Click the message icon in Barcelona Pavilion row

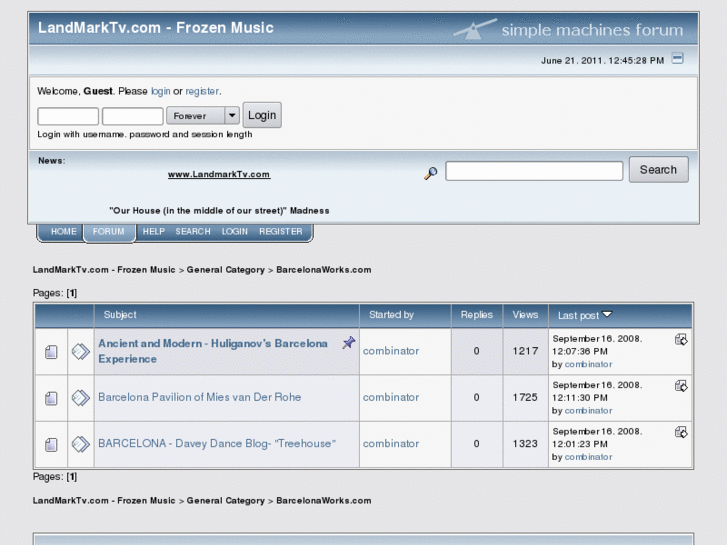coord(81,398)
